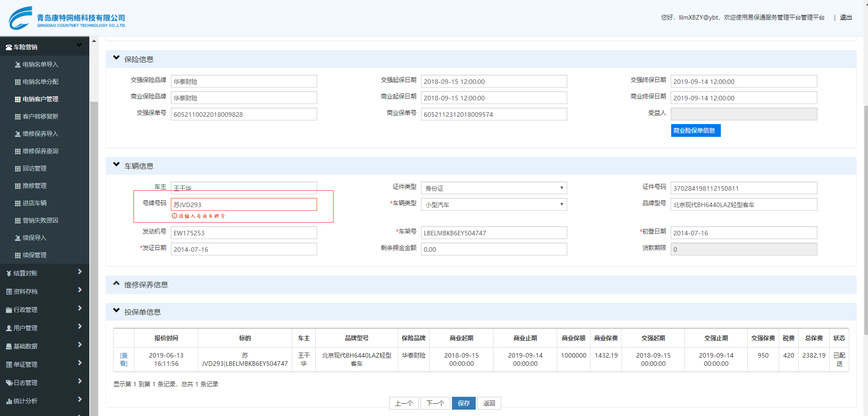The width and height of the screenshot is (868, 416).
Task: Open 电销名单导入 in the sidebar
Action: coord(41,65)
